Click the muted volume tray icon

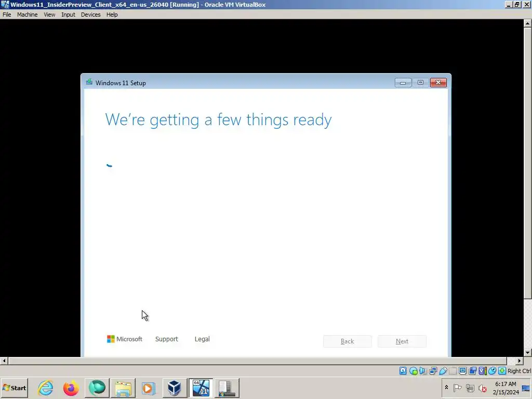click(x=483, y=388)
